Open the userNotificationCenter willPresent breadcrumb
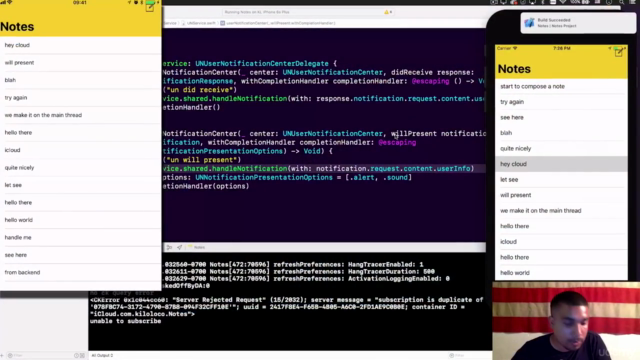 pyautogui.click(x=278, y=23)
